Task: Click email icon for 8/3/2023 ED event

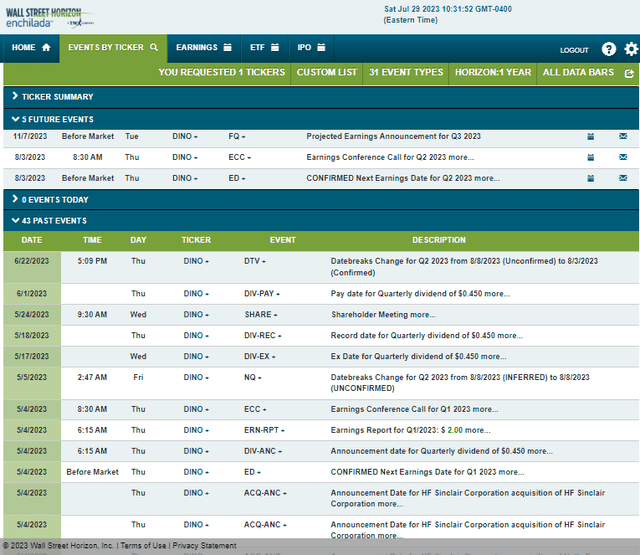Action: [623, 178]
